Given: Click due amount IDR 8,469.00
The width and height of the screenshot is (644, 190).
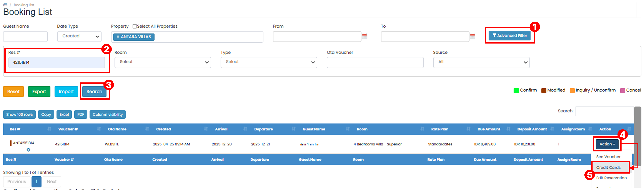Looking at the screenshot, I should (x=485, y=144).
